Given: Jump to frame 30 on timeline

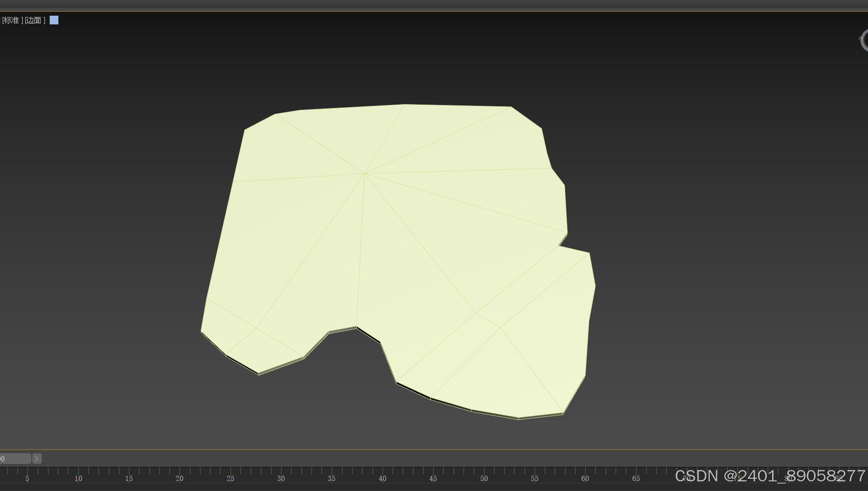Looking at the screenshot, I should click(x=281, y=478).
